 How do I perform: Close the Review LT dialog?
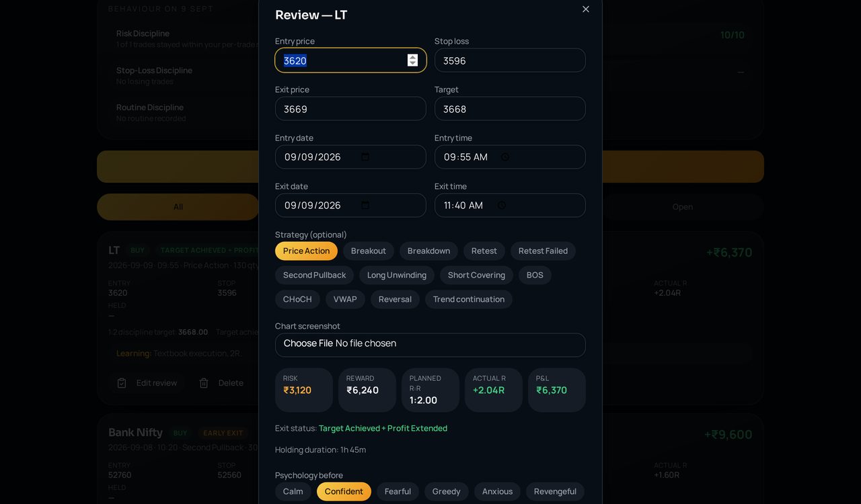(x=586, y=9)
